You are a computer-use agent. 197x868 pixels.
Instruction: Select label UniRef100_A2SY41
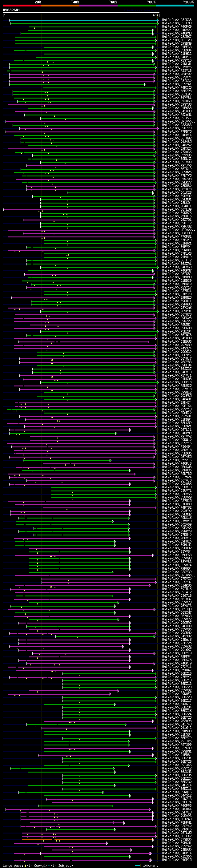pyautogui.click(x=176, y=84)
